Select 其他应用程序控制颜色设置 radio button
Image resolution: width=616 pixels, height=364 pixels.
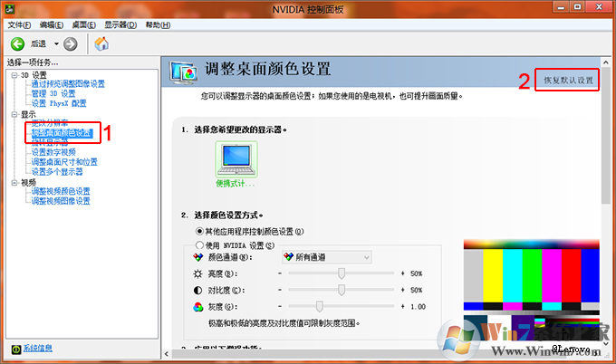pos(199,231)
